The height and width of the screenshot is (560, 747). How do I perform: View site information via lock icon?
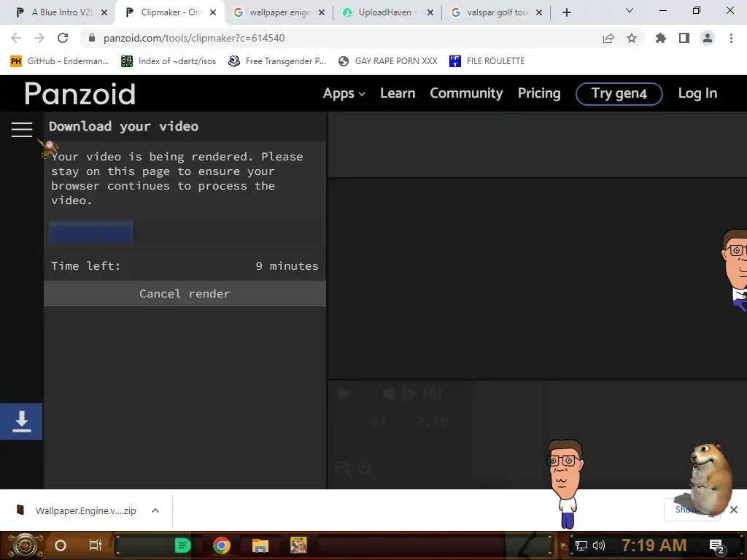[x=92, y=38]
